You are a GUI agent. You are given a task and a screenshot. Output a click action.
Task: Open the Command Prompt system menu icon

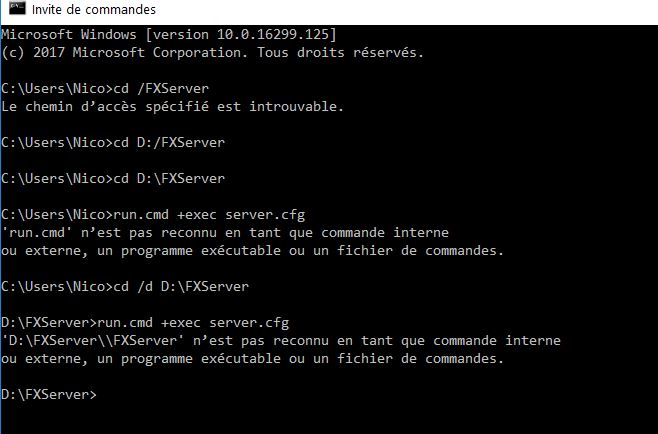pyautogui.click(x=17, y=8)
